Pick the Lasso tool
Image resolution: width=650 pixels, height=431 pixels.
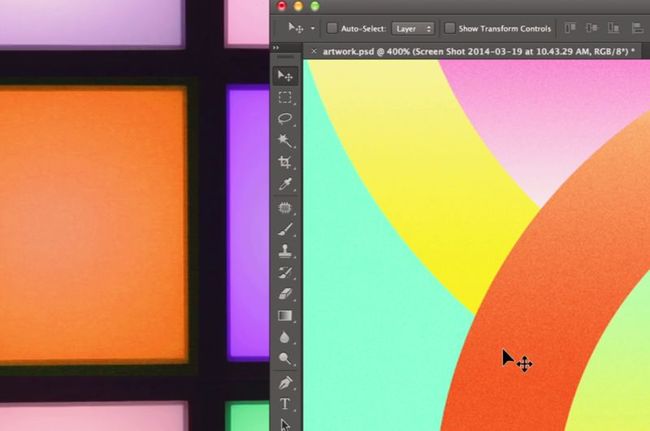pos(286,119)
